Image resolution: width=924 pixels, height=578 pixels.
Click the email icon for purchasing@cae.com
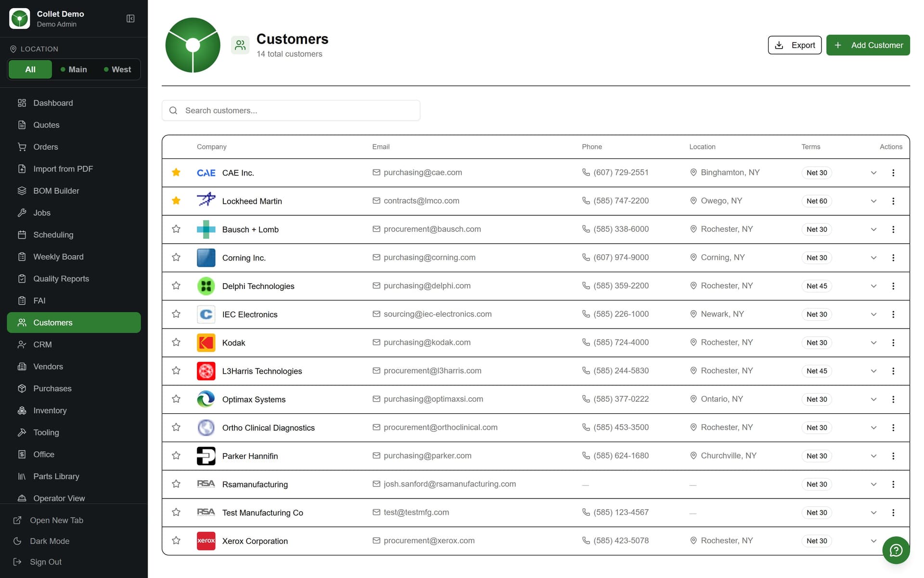(x=376, y=172)
